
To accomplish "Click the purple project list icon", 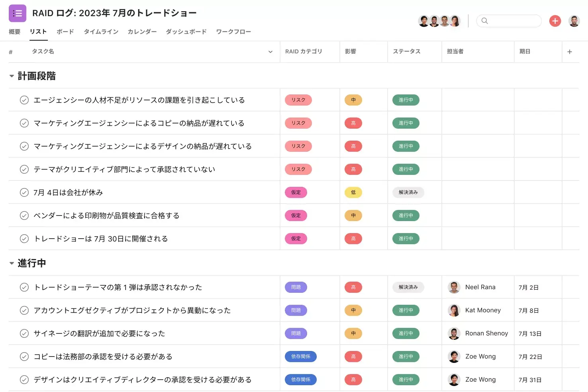I will pyautogui.click(x=18, y=13).
